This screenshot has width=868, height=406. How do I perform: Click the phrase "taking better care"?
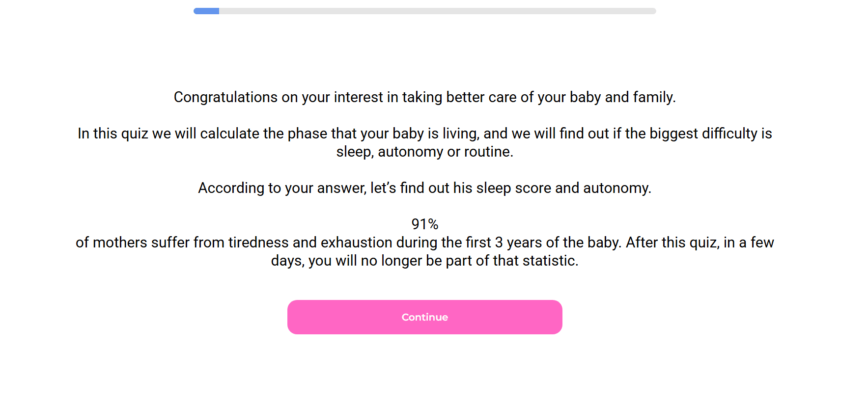(443, 97)
